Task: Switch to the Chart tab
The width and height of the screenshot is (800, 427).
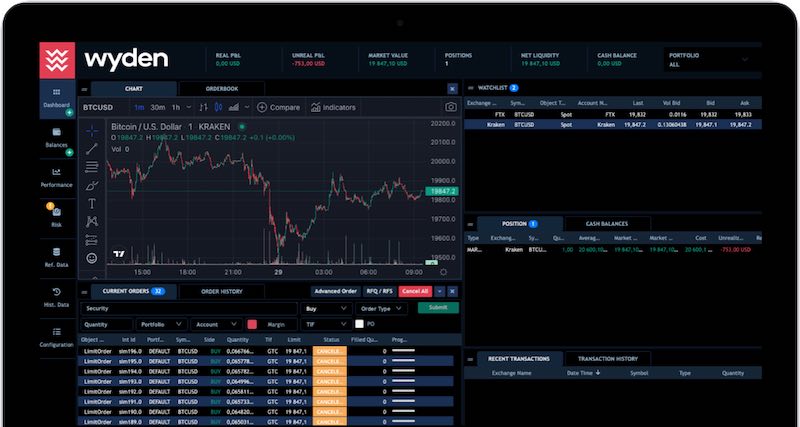Action: pos(134,89)
